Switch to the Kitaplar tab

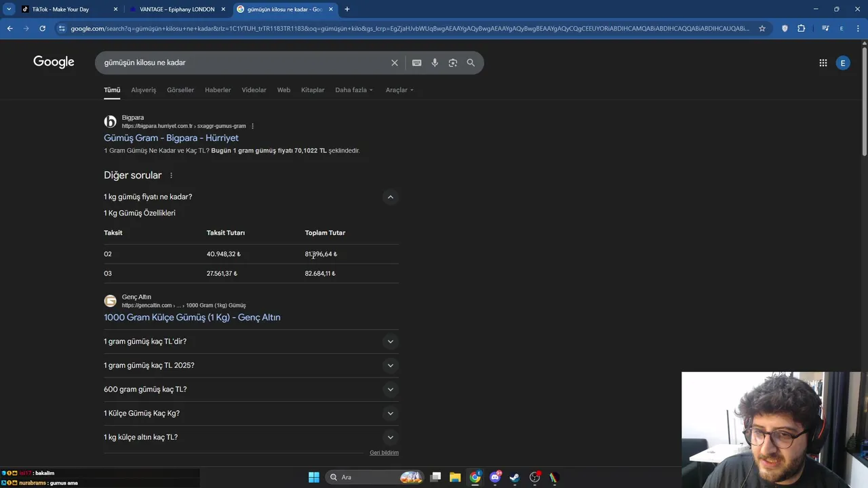pos(313,90)
